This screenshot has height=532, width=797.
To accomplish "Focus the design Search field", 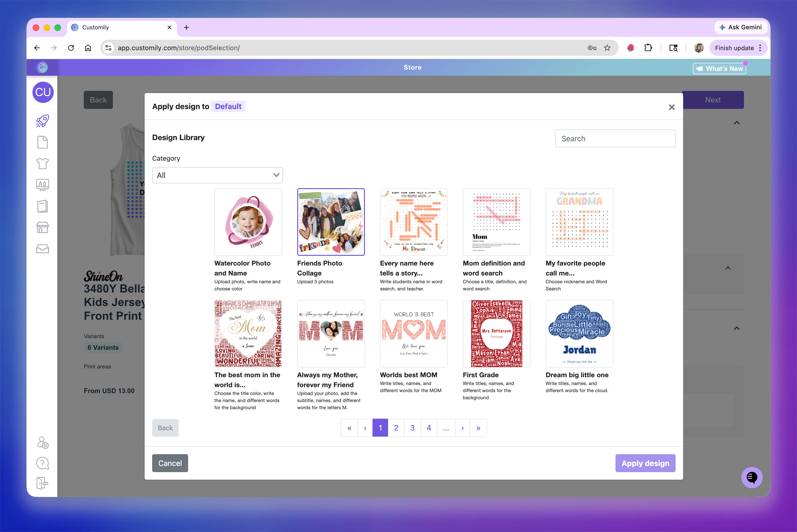I will point(615,138).
